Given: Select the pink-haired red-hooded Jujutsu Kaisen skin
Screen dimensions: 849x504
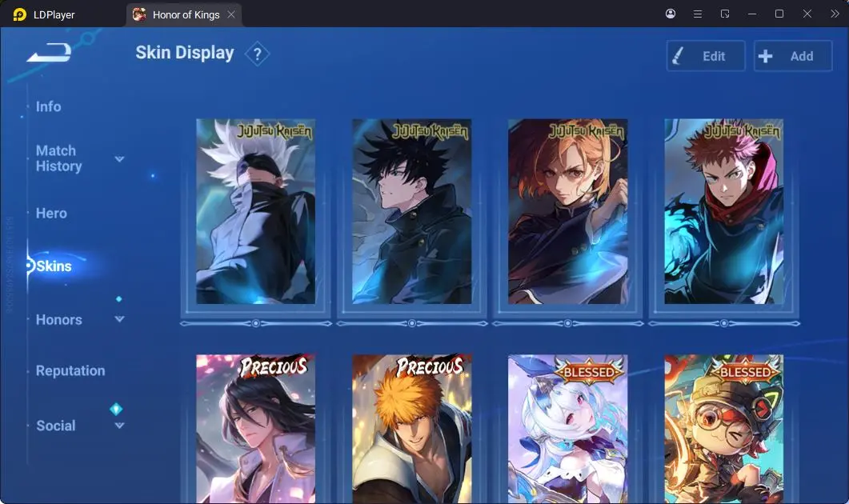Looking at the screenshot, I should (723, 212).
